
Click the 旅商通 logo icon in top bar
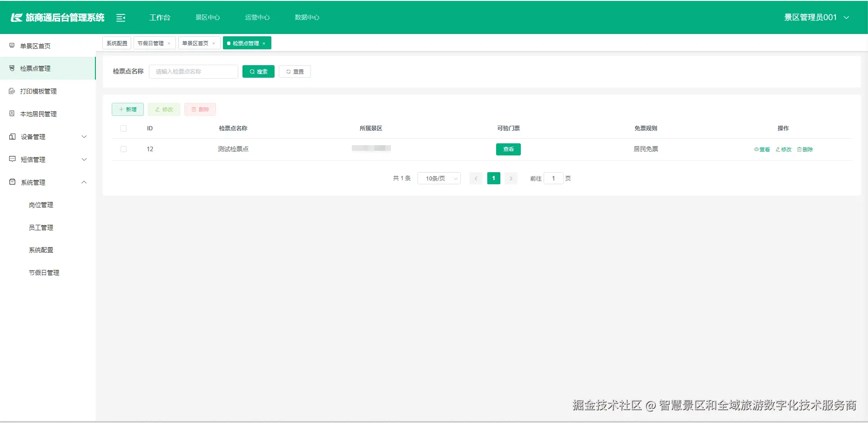point(16,17)
